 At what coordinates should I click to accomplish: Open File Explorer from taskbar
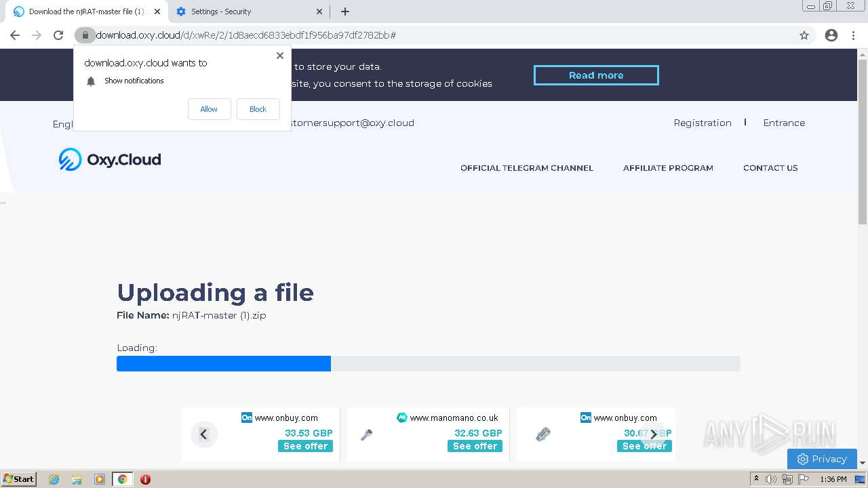coord(77,479)
